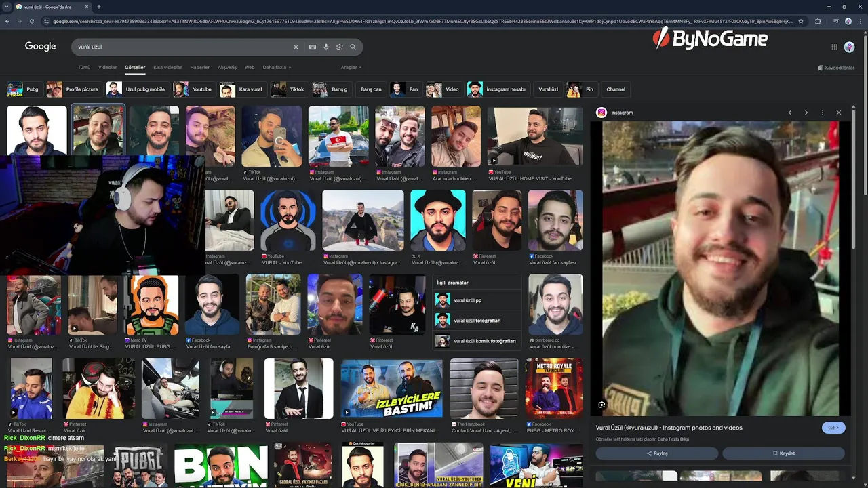Open Contact Vural Uzul The Handbook result
Image resolution: width=868 pixels, height=488 pixels.
(484, 388)
